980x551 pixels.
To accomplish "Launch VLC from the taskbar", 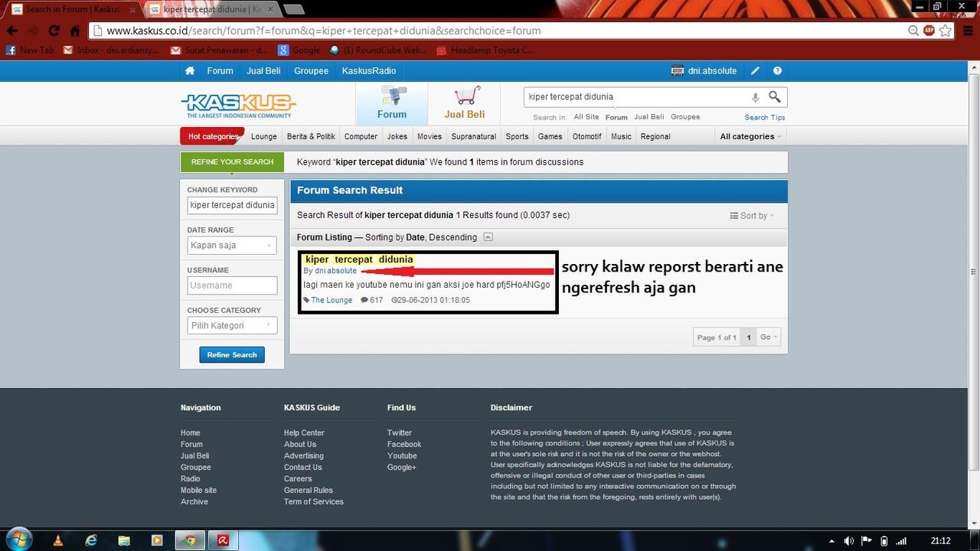I will pos(58,540).
